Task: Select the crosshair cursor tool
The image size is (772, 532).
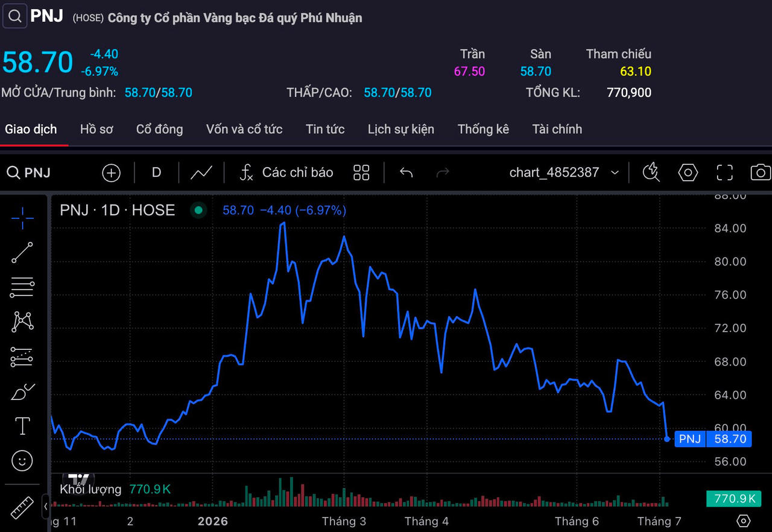Action: point(22,218)
